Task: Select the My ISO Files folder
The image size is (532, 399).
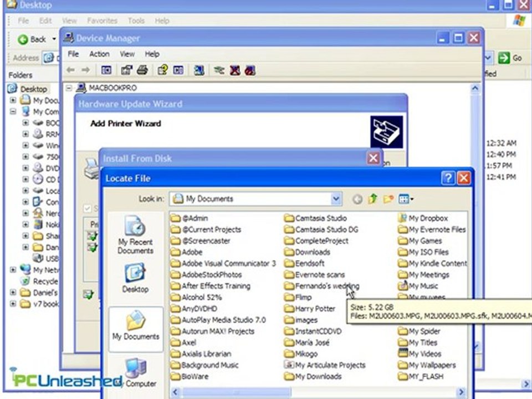Action: pos(423,252)
